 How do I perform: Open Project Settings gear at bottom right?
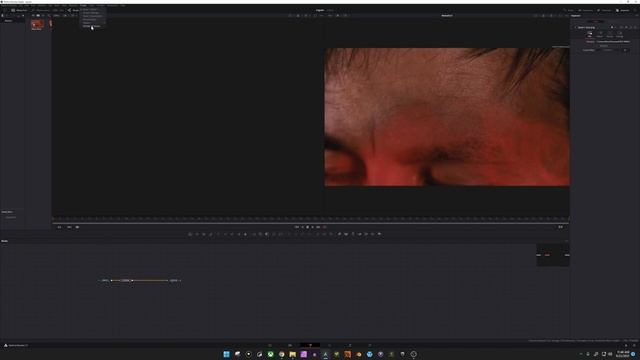point(634,345)
